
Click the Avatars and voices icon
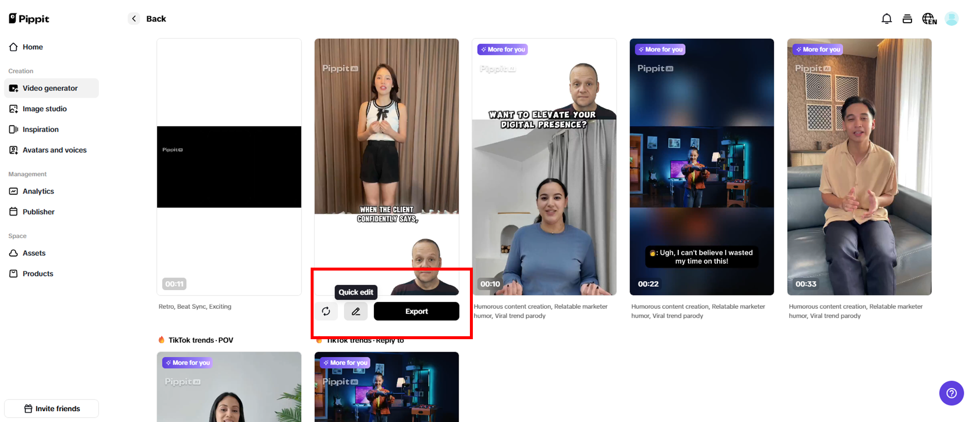[14, 150]
